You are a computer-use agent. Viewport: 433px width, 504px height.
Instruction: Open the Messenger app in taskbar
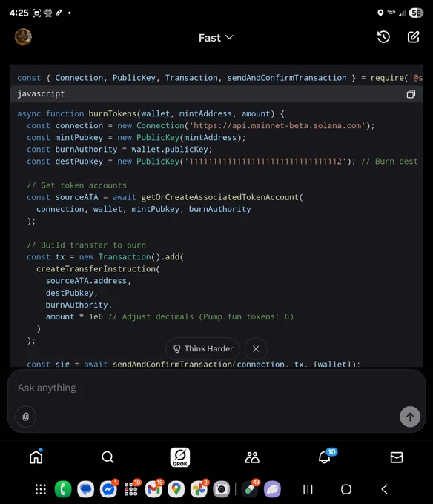pos(108,489)
